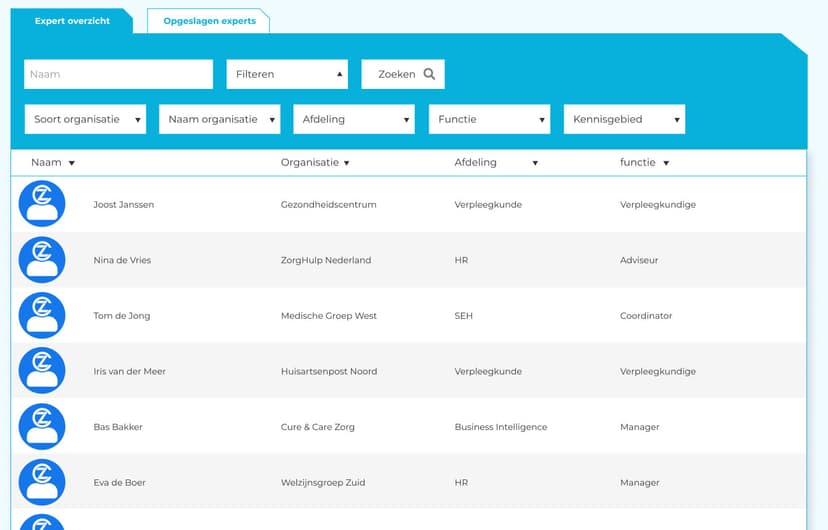Click Verpleegkunde cell in Iris van der Meer row
This screenshot has height=530, width=828.
488,372
